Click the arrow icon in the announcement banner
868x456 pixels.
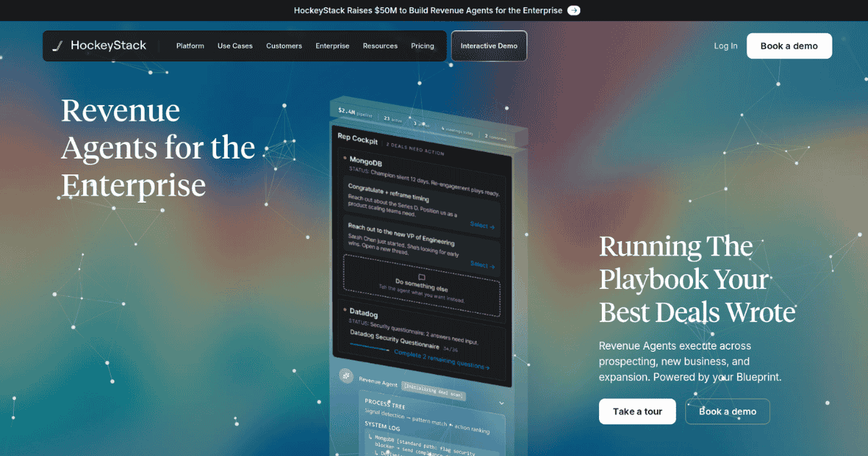point(574,10)
